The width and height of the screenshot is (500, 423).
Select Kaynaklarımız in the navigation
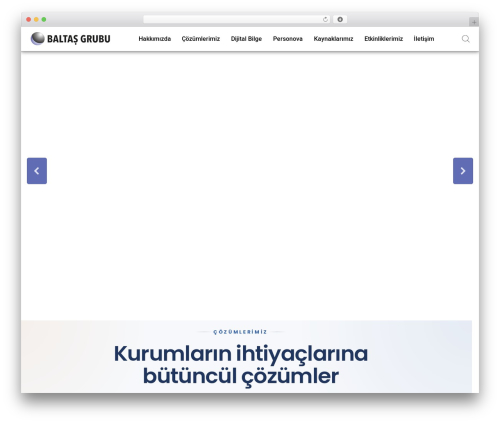[333, 39]
